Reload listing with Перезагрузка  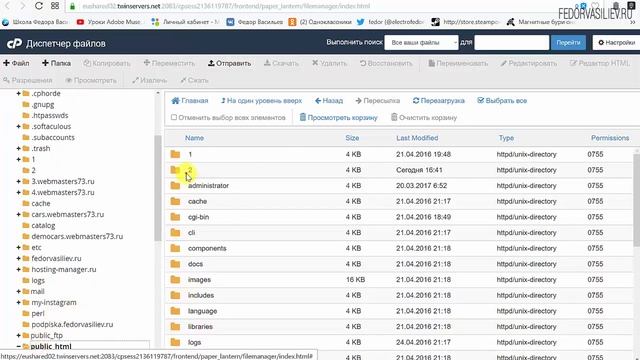click(439, 100)
